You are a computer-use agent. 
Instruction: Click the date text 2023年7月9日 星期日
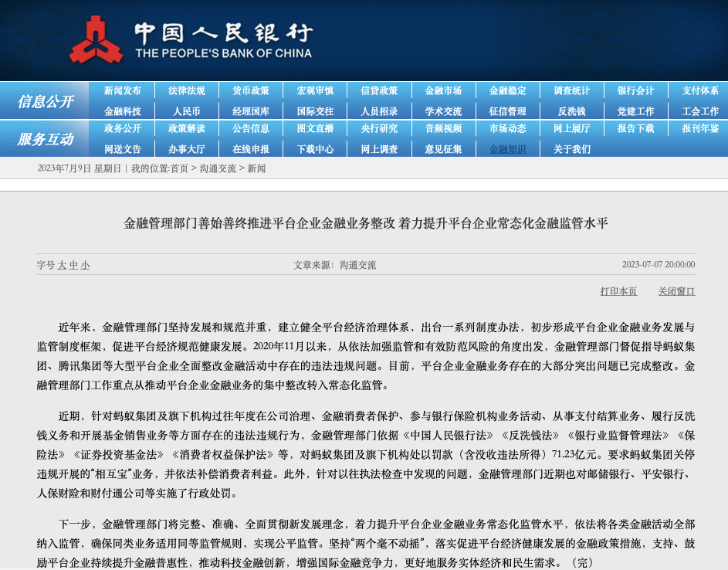[80, 168]
